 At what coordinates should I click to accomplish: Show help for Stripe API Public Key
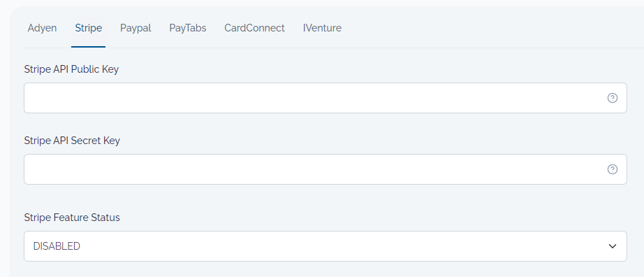coord(613,98)
